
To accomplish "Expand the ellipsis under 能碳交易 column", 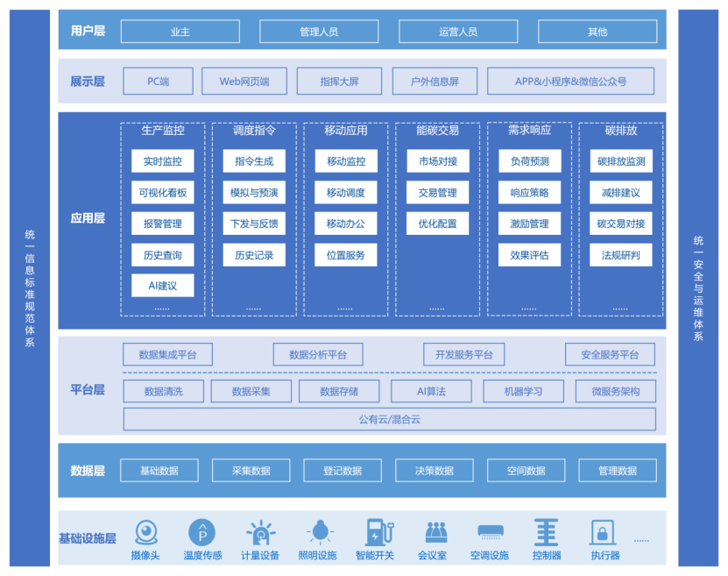I will [437, 308].
